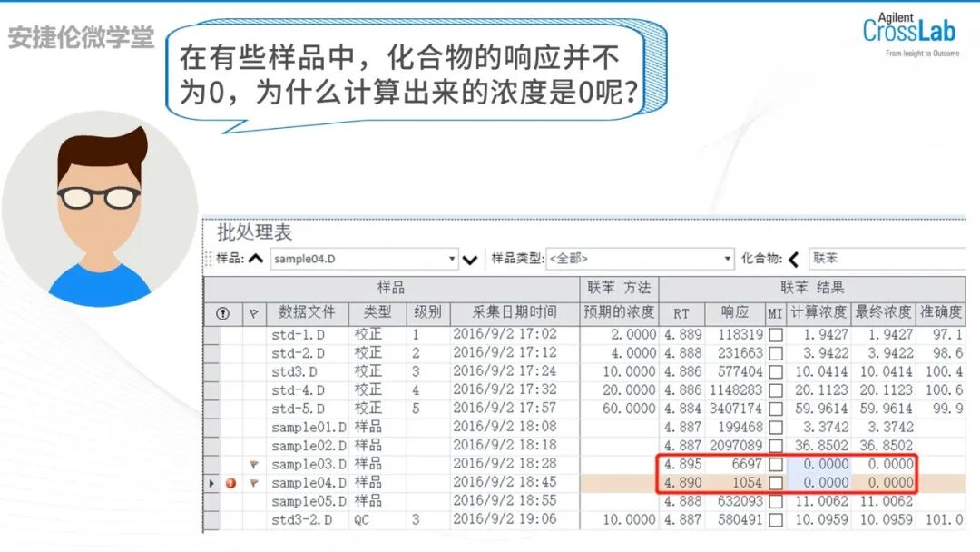Sort by 级别 column header
This screenshot has height=552, width=980.
point(428,312)
